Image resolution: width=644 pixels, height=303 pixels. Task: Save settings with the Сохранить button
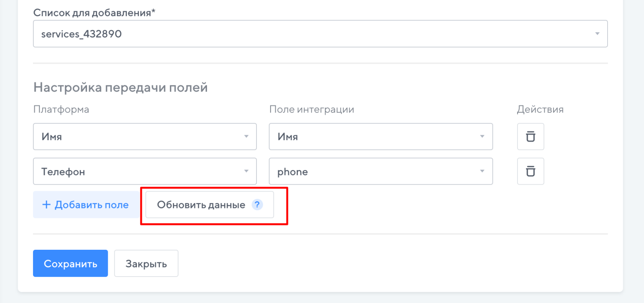pos(70,263)
